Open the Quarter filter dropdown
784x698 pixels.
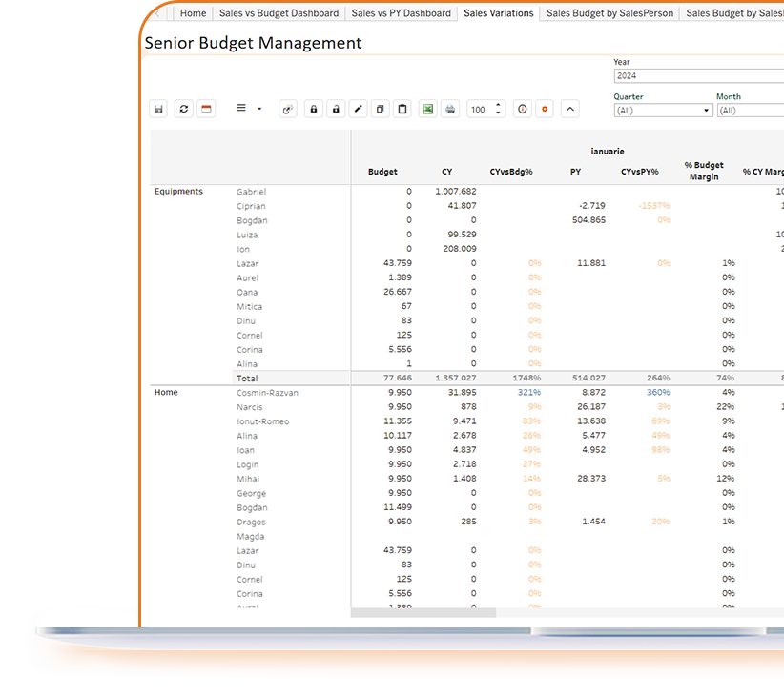coord(663,111)
